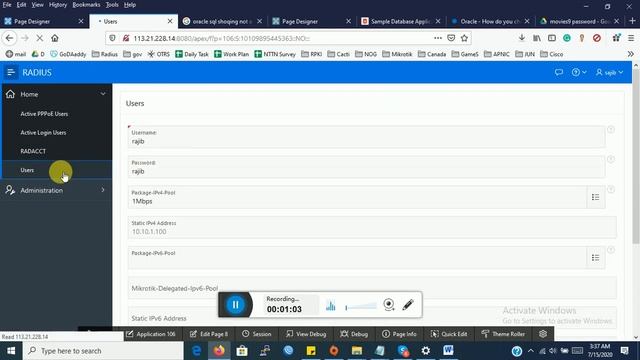Adjust the recorder volume slider

[x=361, y=306]
